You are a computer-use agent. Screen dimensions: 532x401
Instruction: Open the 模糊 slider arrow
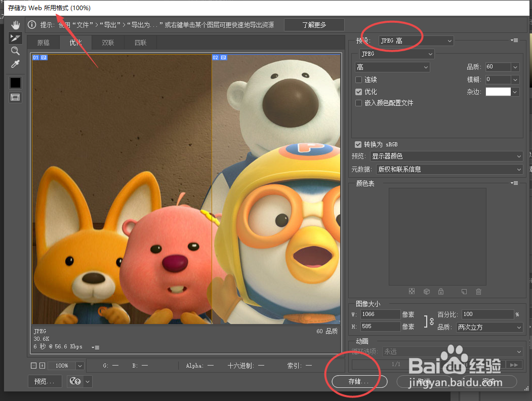point(515,79)
